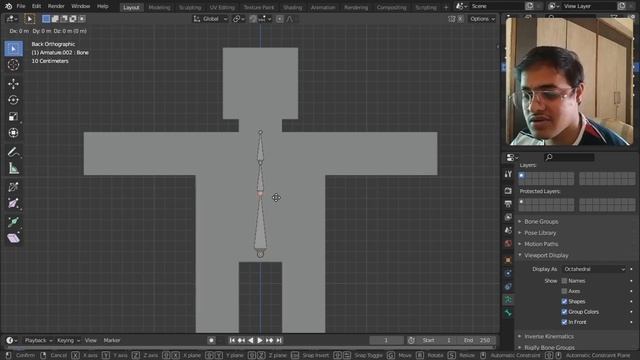Play the animation forward
Viewport: 640px width, 360px height.
(260, 340)
